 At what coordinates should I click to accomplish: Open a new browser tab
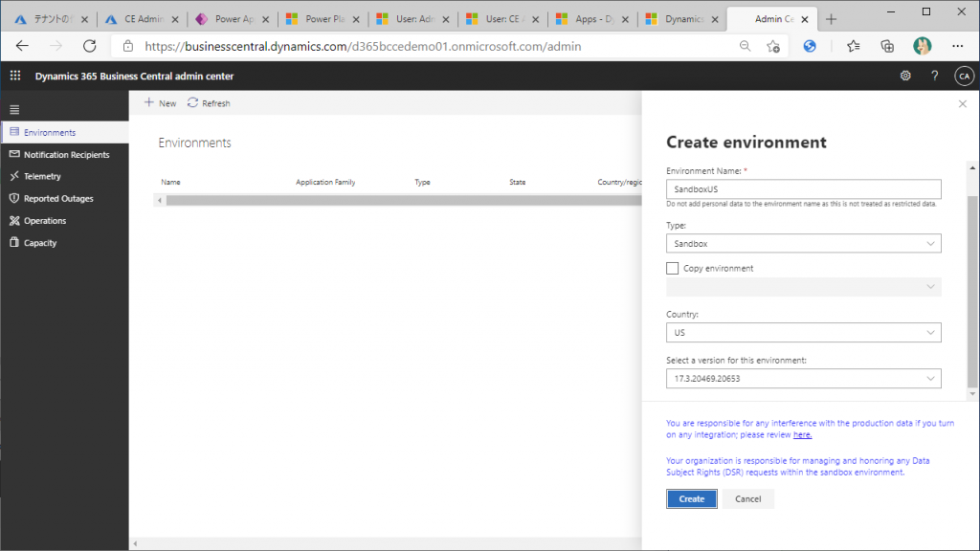[831, 19]
